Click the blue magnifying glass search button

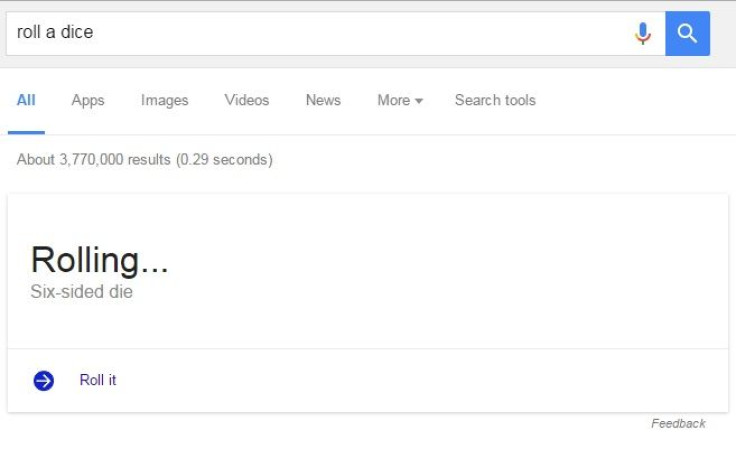687,33
